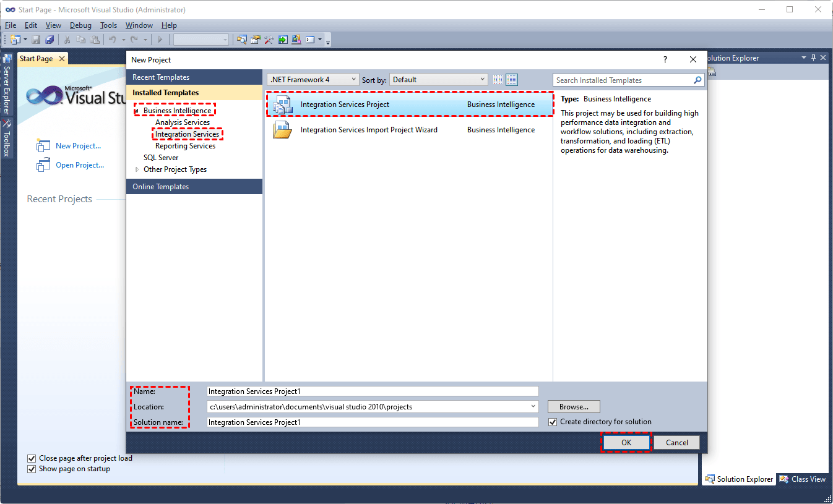833x504 pixels.
Task: Click the Save All toolbar icon
Action: 50,40
